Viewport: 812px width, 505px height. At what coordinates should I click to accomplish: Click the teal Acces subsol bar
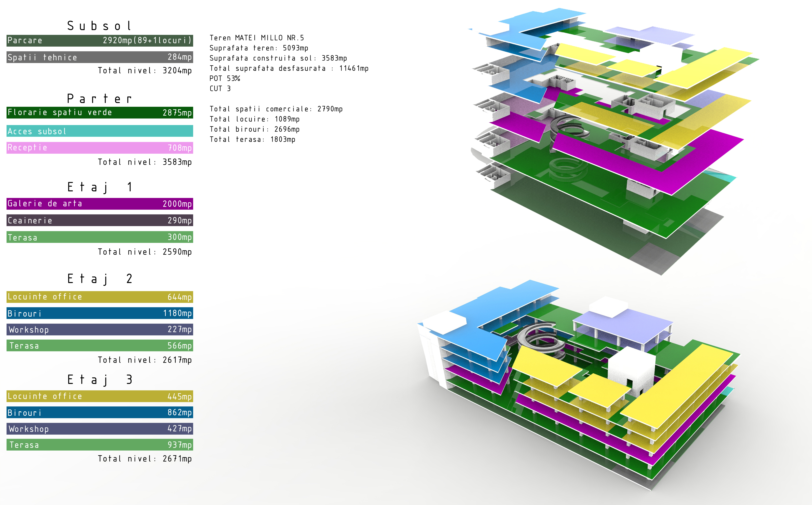pos(100,131)
